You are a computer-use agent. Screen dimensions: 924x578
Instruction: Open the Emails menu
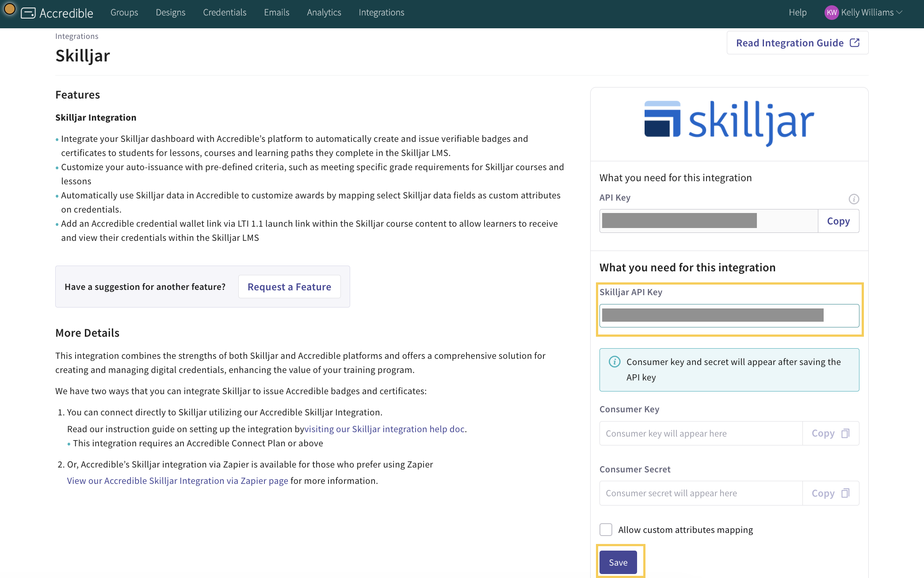[277, 12]
